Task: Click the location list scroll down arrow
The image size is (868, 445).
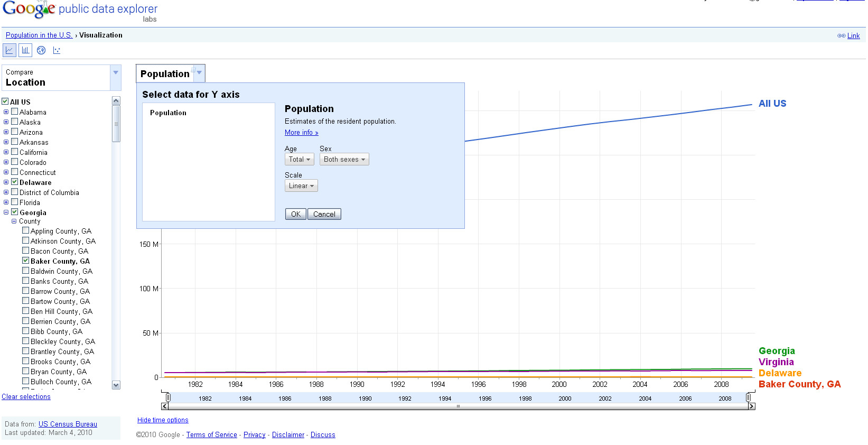Action: 116,385
